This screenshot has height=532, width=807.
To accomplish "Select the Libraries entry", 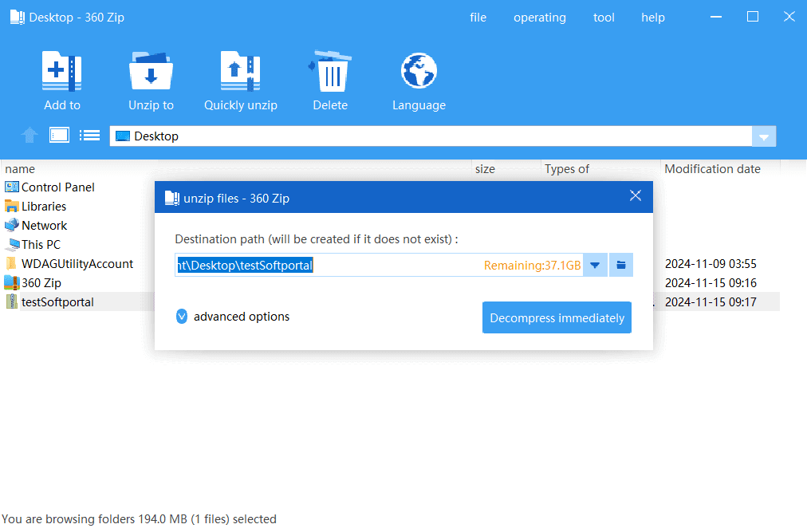I will [44, 206].
